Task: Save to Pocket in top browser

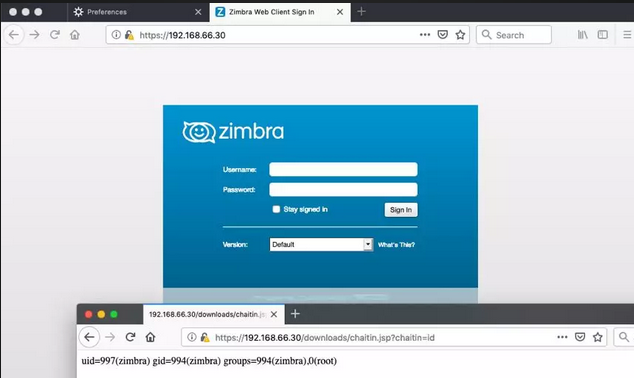Action: 443,35
